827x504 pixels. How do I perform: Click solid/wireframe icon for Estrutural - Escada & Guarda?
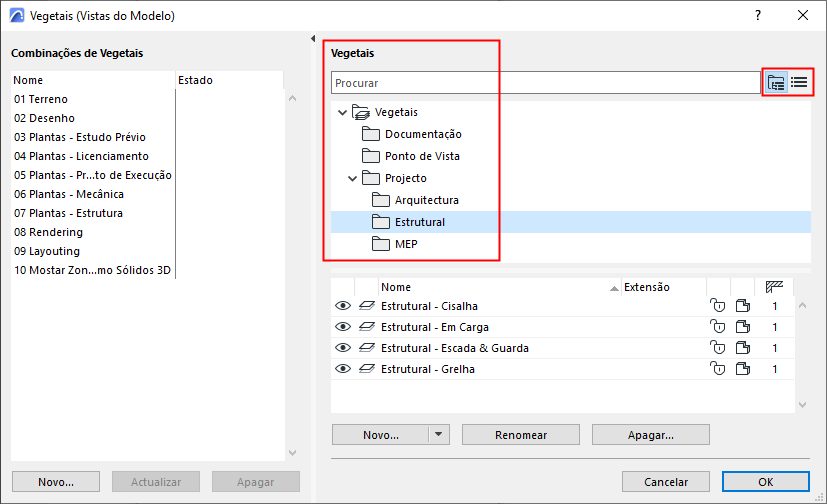742,348
